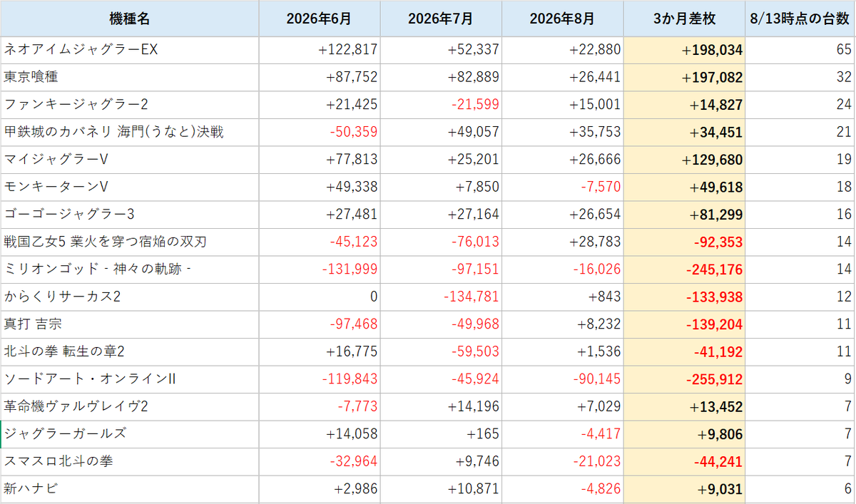Select the +165 July value
The image size is (856, 504).
(441, 434)
